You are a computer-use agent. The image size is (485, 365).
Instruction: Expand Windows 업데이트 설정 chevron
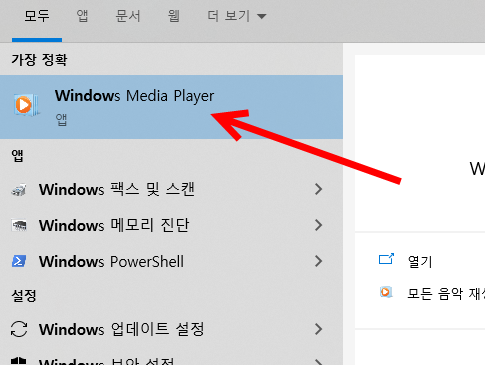coord(319,329)
